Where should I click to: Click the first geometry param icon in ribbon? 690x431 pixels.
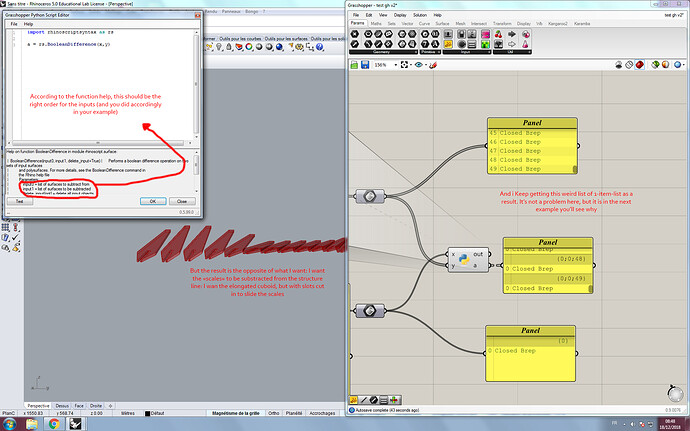[355, 34]
